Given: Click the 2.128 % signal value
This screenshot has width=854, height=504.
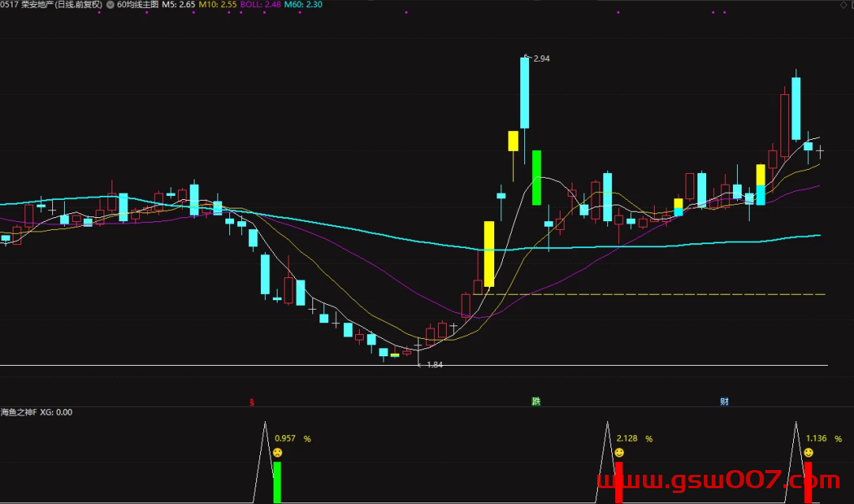Looking at the screenshot, I should [634, 438].
